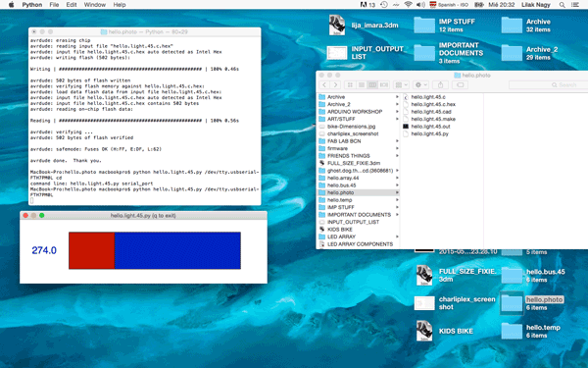
Task: Select file hello.light.45.out
Action: pyautogui.click(x=430, y=127)
